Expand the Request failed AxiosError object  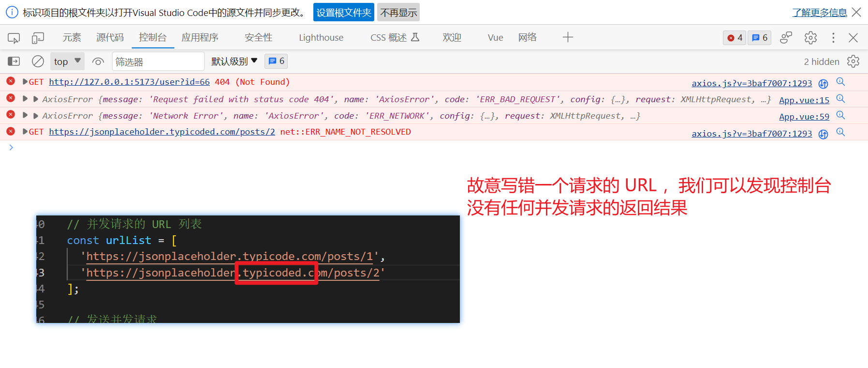[x=36, y=99]
